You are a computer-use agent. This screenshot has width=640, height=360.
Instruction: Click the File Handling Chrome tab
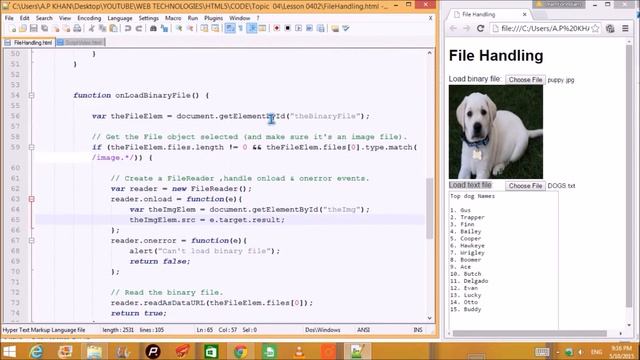pyautogui.click(x=488, y=14)
